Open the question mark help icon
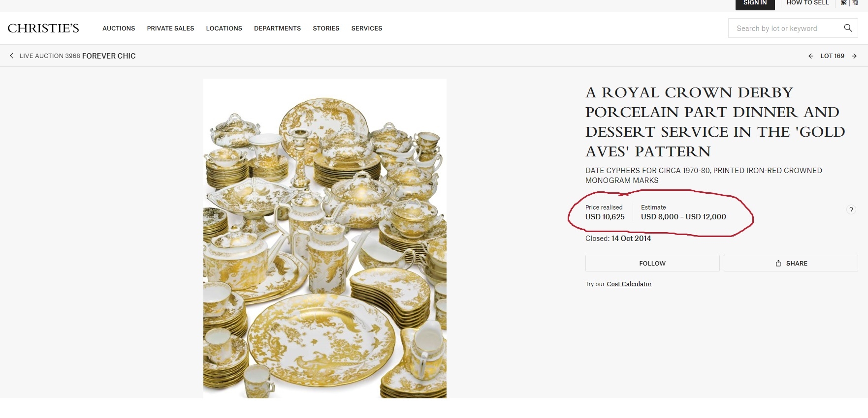Screen dimensions: 868x418 pyautogui.click(x=851, y=209)
